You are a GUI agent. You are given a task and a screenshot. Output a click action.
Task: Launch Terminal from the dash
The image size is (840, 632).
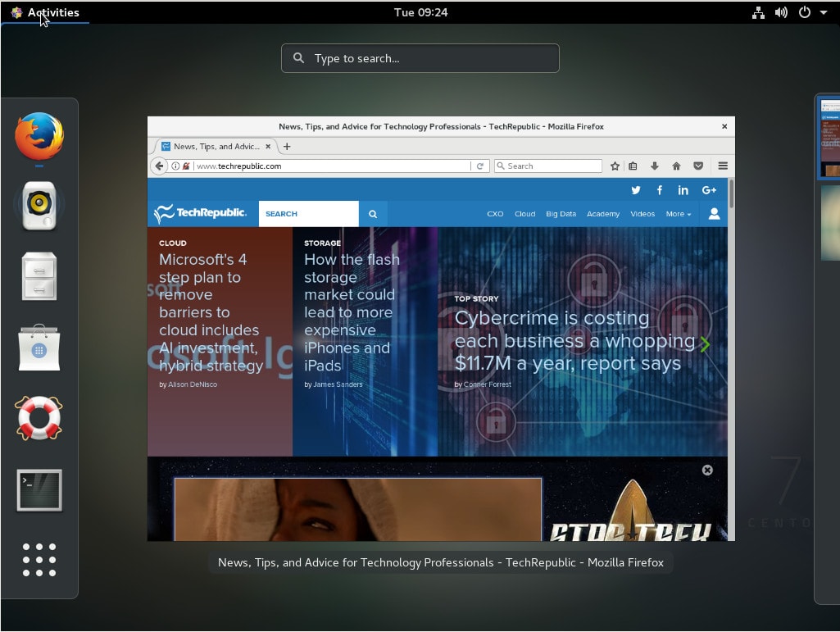39,490
